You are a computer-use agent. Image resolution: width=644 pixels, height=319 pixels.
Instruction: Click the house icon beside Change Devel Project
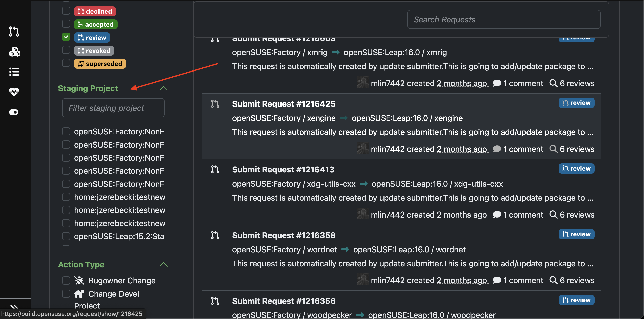[x=80, y=294]
